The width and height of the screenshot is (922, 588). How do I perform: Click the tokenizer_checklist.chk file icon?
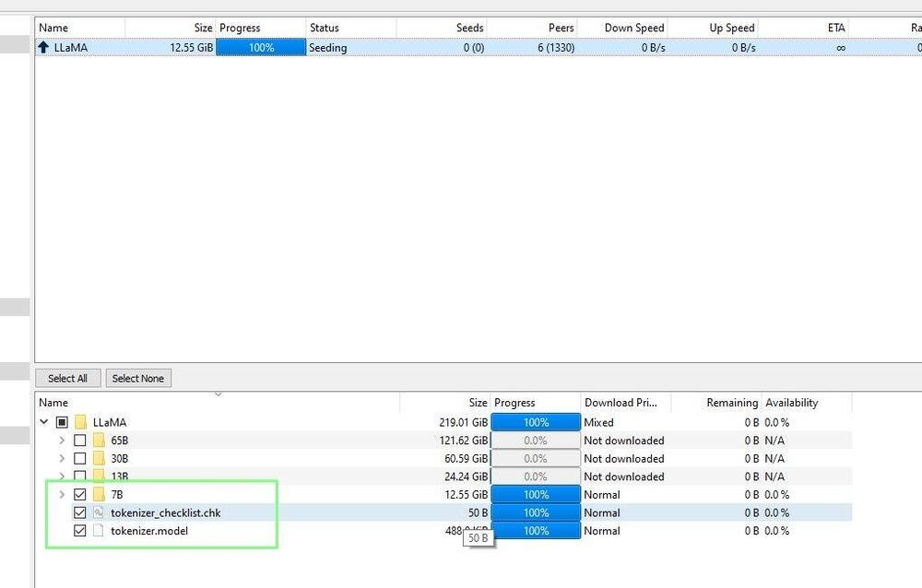click(x=99, y=512)
